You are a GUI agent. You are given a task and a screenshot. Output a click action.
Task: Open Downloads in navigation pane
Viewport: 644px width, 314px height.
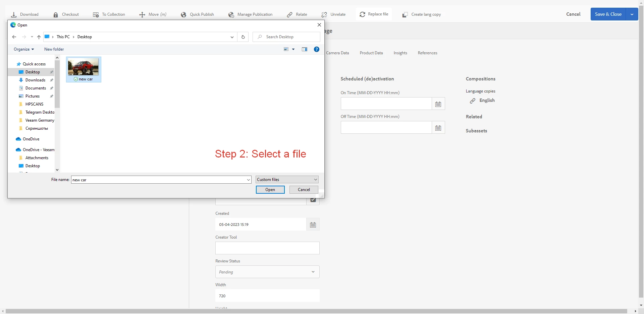click(x=35, y=80)
